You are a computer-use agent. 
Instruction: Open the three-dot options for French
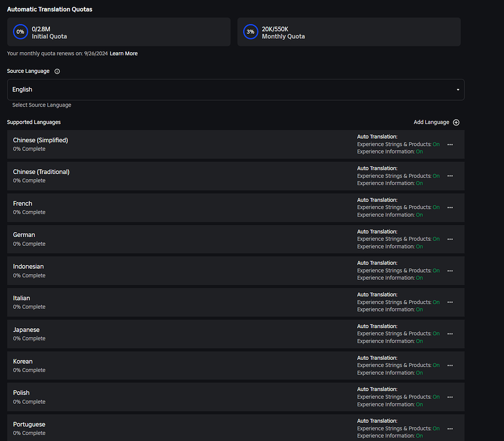(x=450, y=208)
